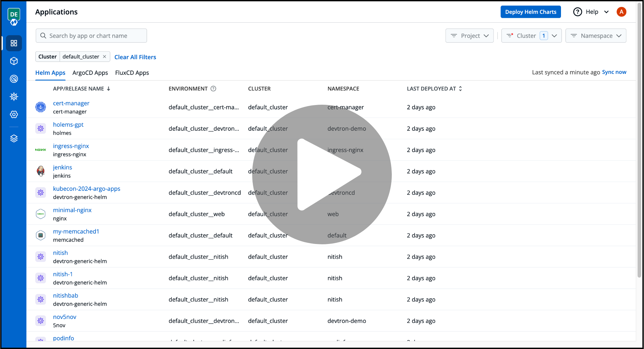Switch to the FluxCD Apps tab
The image size is (644, 349).
(132, 73)
